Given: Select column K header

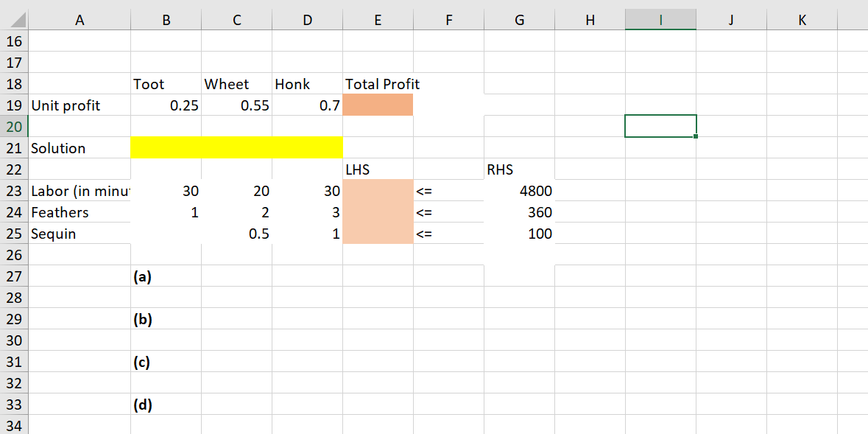Looking at the screenshot, I should [802, 20].
